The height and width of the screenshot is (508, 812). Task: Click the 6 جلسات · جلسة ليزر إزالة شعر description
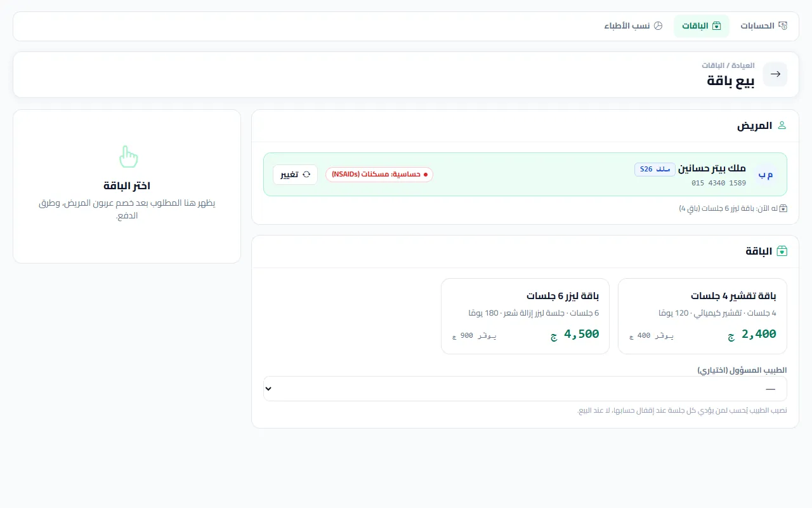(x=534, y=313)
